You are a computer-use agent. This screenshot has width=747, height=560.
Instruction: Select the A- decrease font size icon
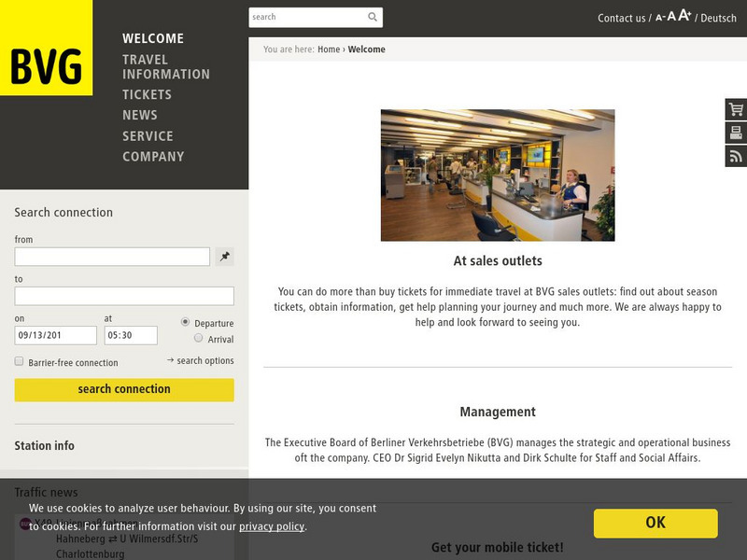click(x=659, y=16)
